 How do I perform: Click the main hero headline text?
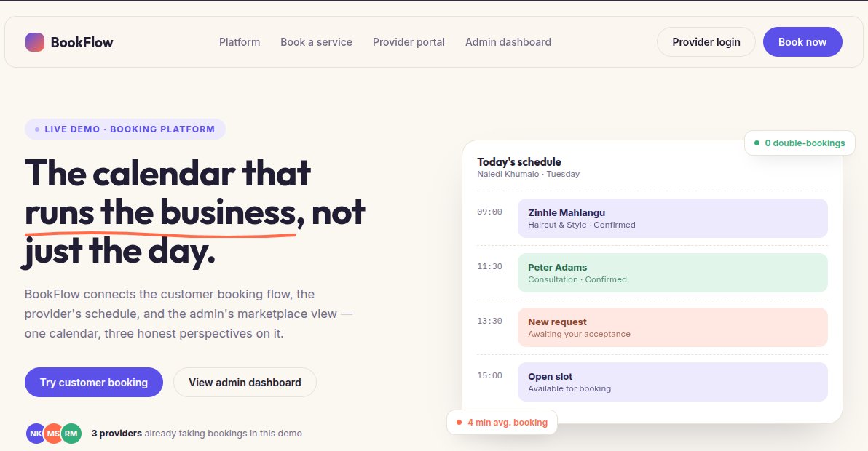point(195,213)
